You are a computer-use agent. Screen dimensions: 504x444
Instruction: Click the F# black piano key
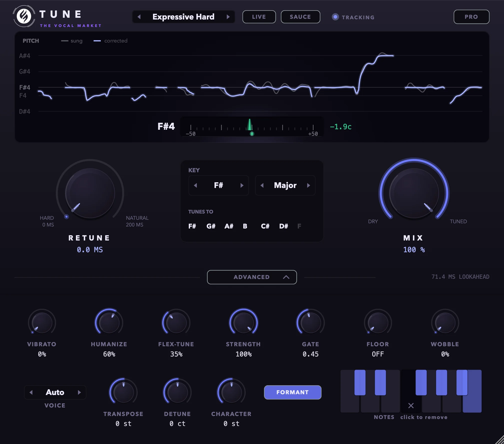(x=421, y=382)
